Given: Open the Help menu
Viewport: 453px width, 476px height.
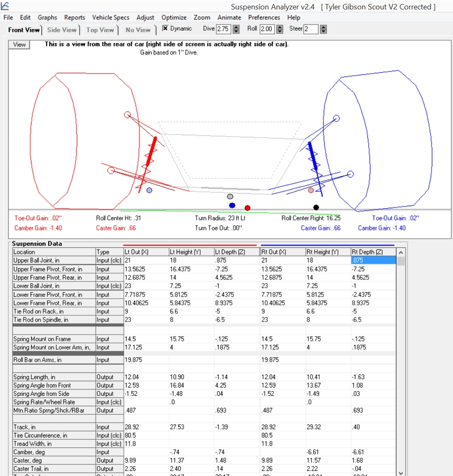Looking at the screenshot, I should click(x=294, y=17).
